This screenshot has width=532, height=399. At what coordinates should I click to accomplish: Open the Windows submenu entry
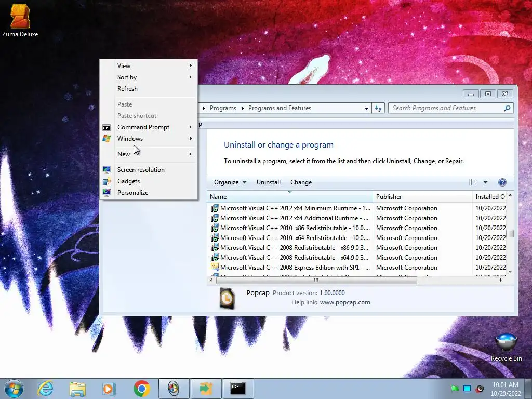(149, 139)
